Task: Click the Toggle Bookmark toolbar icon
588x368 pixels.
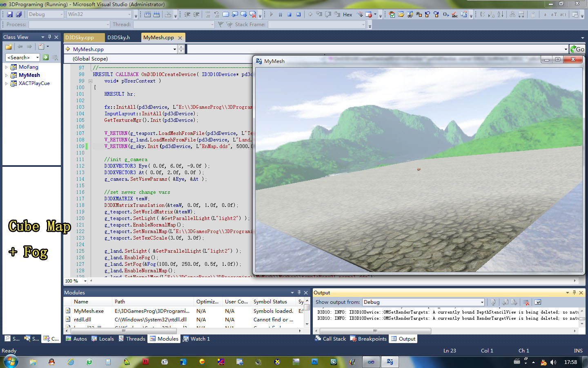Action: pos(225,14)
